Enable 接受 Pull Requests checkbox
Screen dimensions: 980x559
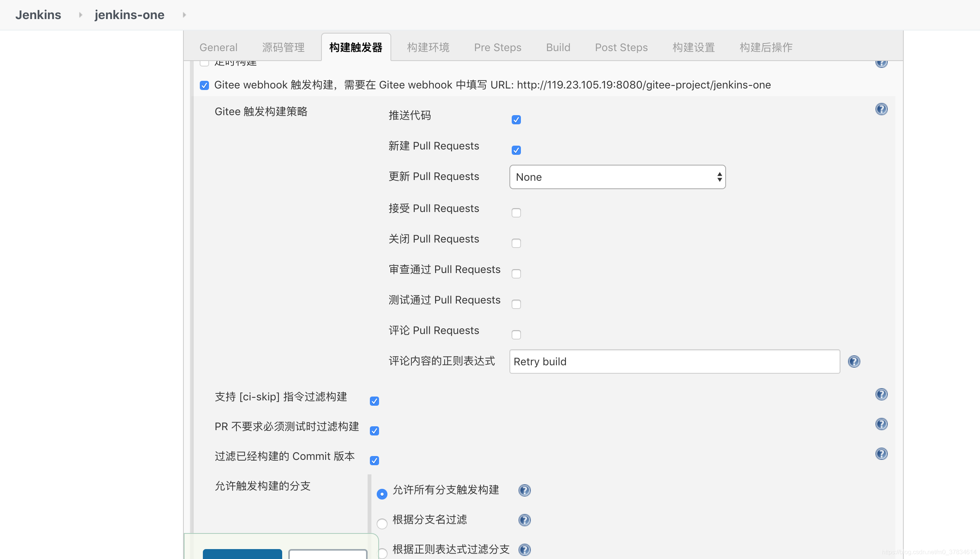tap(516, 213)
